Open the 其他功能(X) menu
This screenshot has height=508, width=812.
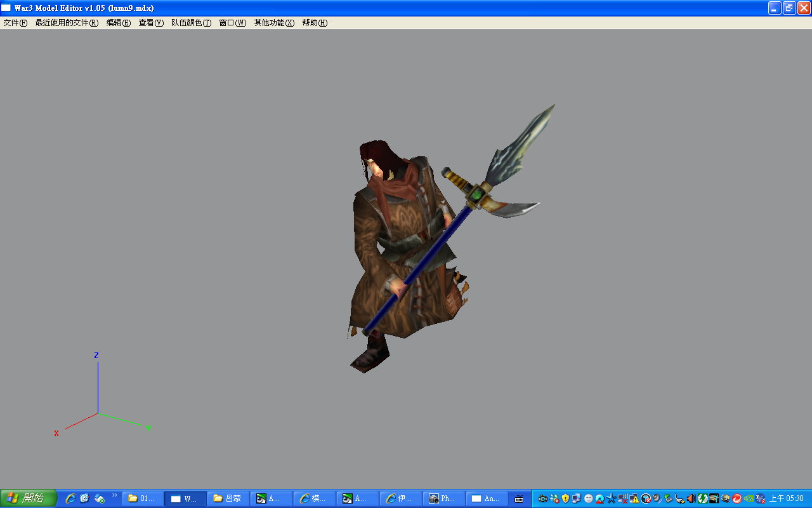[274, 23]
